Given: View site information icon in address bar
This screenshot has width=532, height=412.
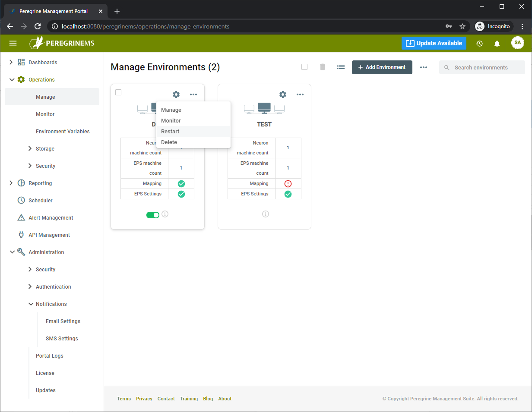Looking at the screenshot, I should click(55, 26).
